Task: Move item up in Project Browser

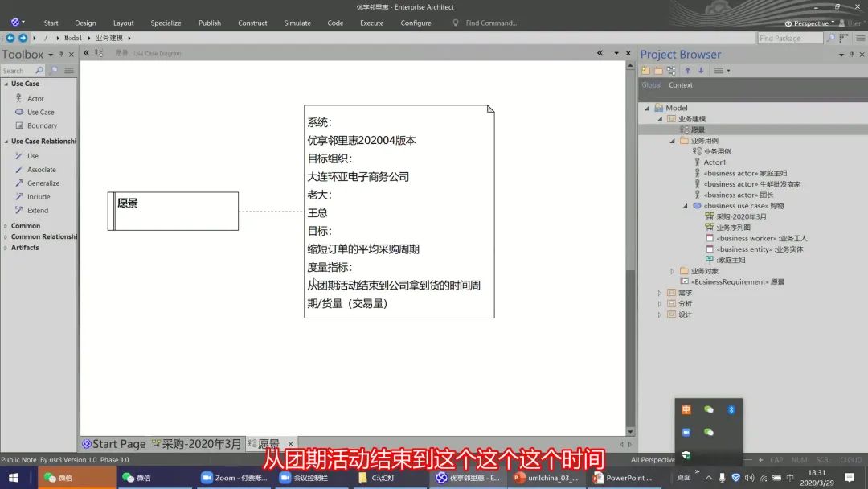Action: (687, 70)
